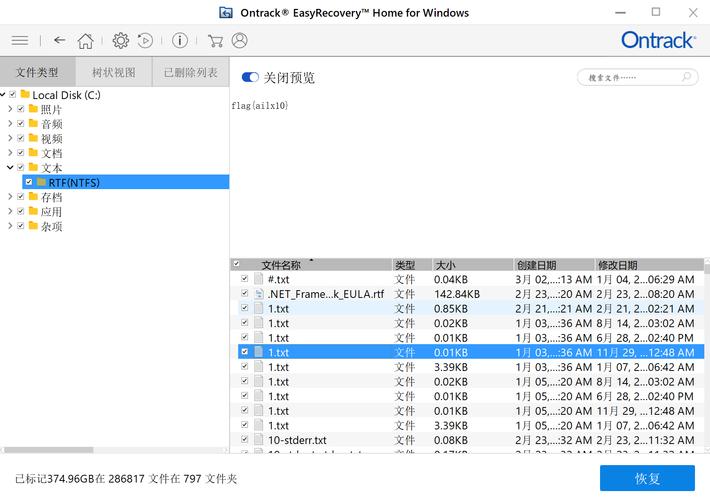Expand the 文档 tree node
The width and height of the screenshot is (710, 500).
(10, 153)
